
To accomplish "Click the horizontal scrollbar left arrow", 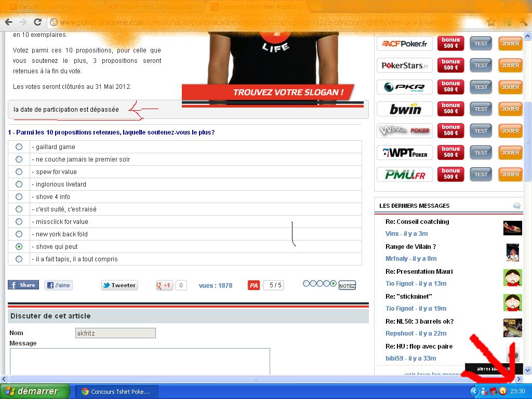I will click(x=4, y=379).
